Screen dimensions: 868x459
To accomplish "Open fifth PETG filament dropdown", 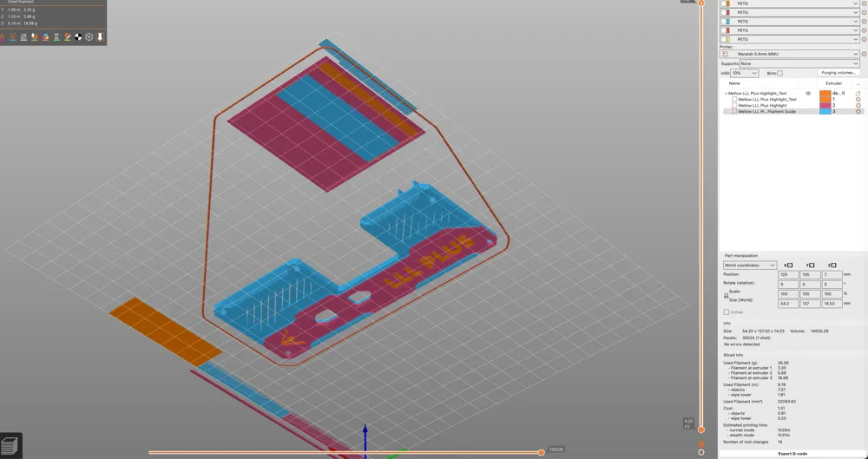I will pyautogui.click(x=789, y=39).
